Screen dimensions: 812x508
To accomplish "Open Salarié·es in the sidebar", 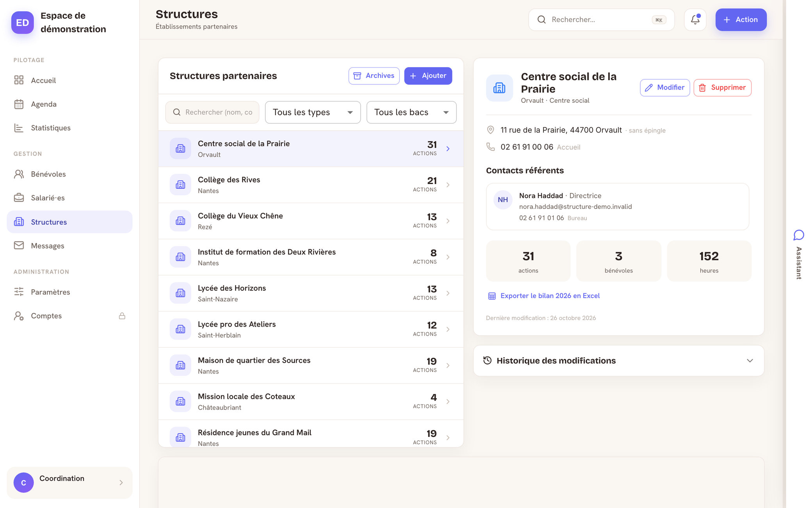I will tap(69, 198).
